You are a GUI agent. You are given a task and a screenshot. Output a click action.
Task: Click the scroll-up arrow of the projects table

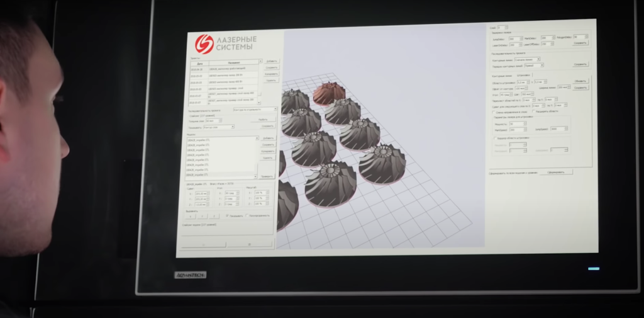coord(260,62)
